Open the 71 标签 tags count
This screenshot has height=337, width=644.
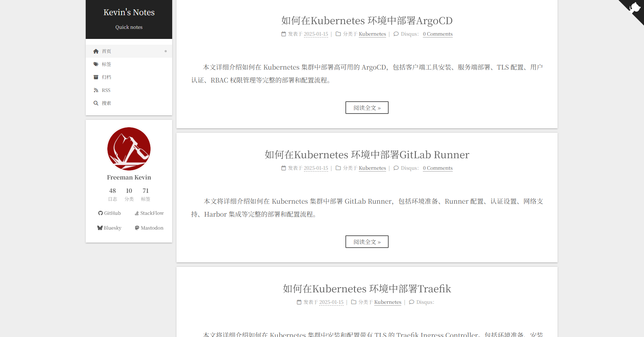146,194
